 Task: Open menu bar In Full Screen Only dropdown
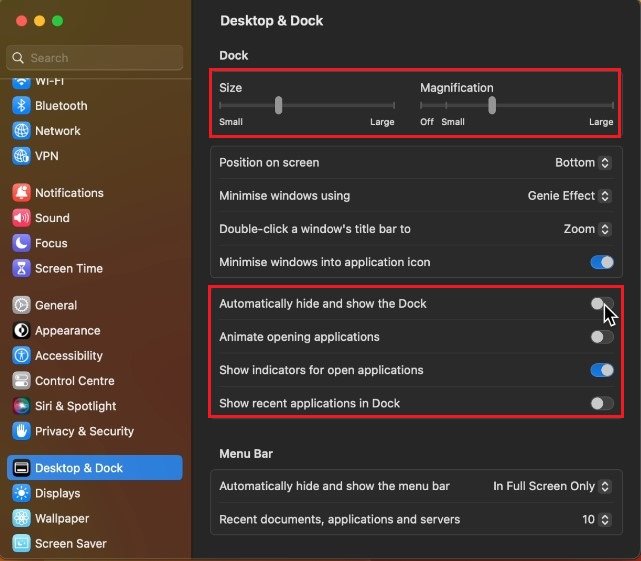click(552, 486)
